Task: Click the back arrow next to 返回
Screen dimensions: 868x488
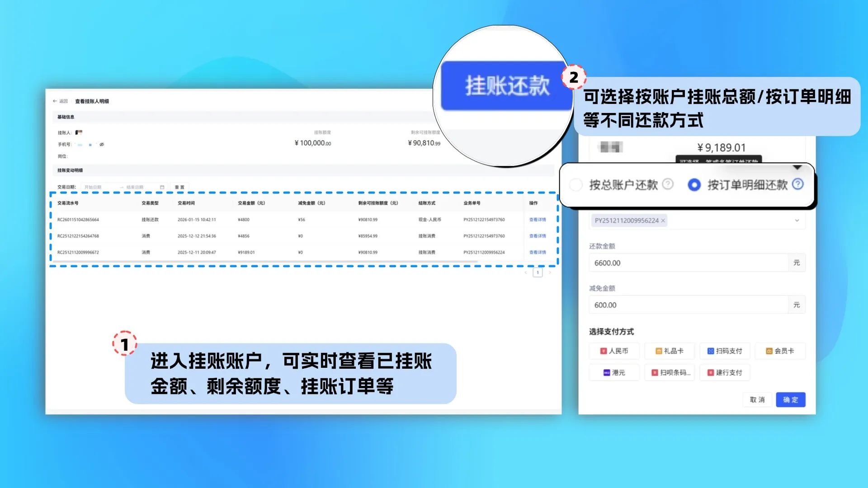Action: [x=55, y=101]
